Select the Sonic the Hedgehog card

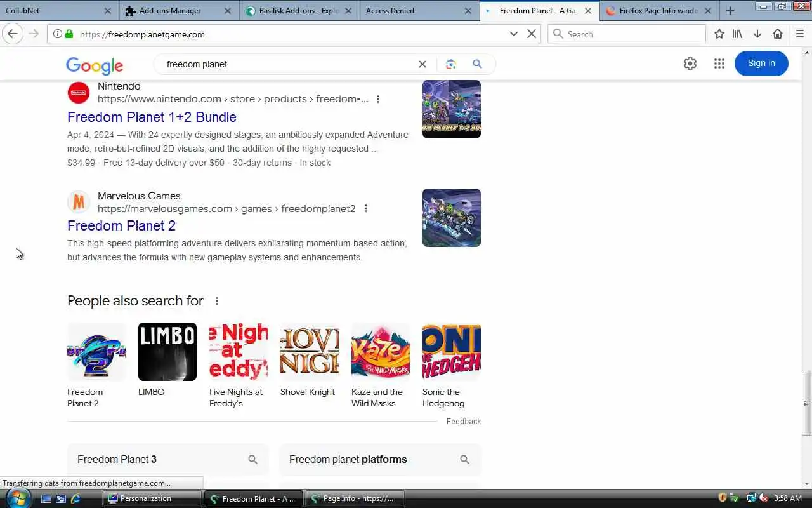(452, 365)
